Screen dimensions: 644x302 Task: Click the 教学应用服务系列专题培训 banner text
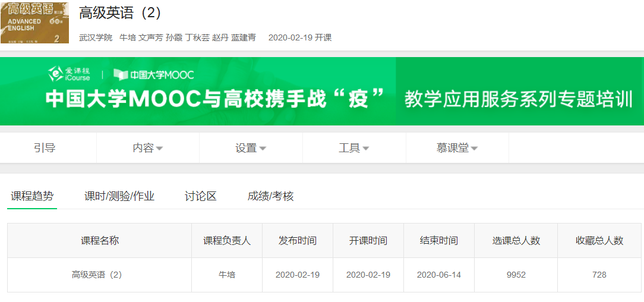pyautogui.click(x=519, y=99)
